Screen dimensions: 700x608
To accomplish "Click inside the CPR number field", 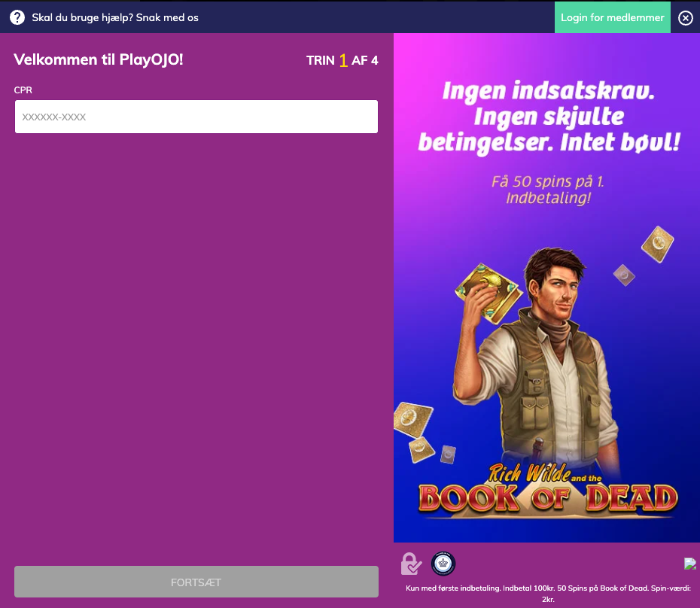I will point(196,117).
